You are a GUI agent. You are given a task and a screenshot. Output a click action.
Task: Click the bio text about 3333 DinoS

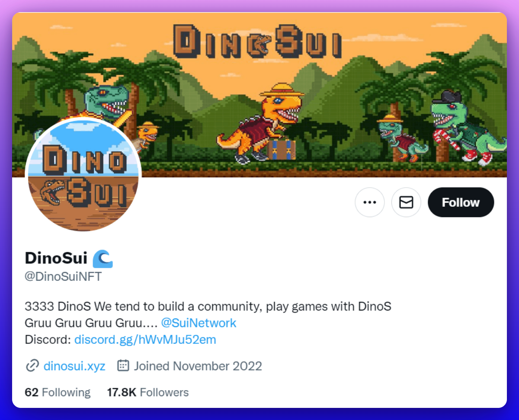(x=208, y=307)
